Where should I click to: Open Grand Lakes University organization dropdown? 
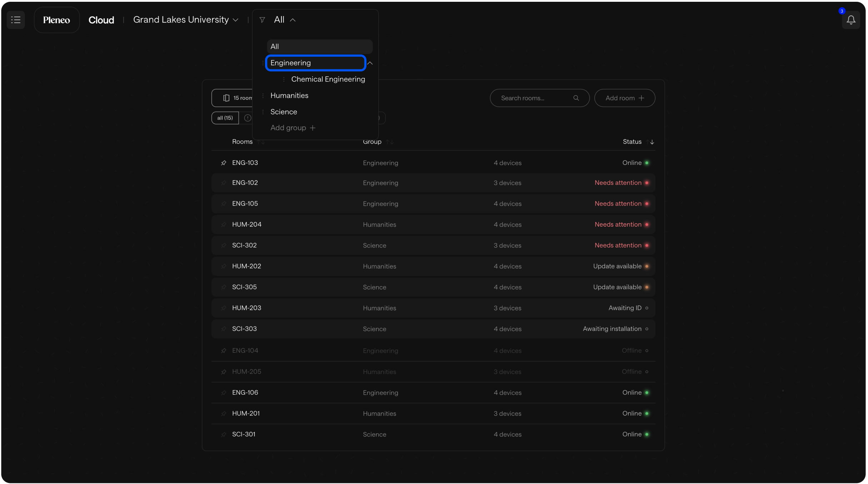coord(185,20)
